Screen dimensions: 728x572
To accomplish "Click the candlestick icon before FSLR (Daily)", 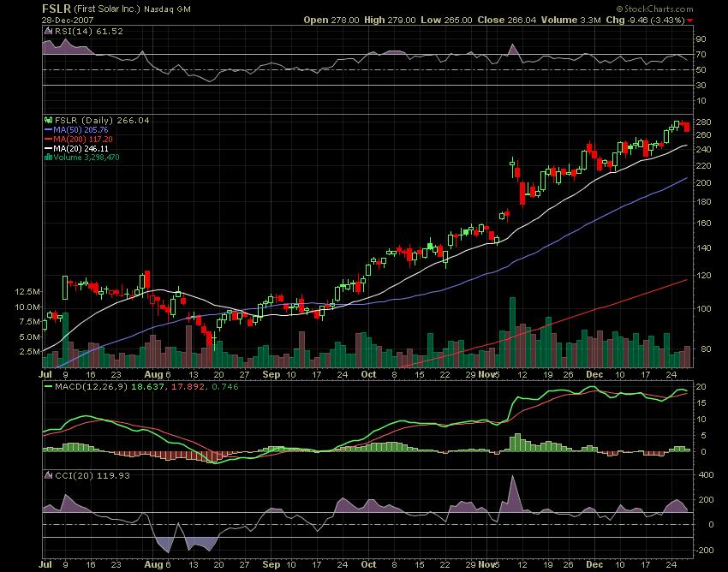I will [x=48, y=120].
